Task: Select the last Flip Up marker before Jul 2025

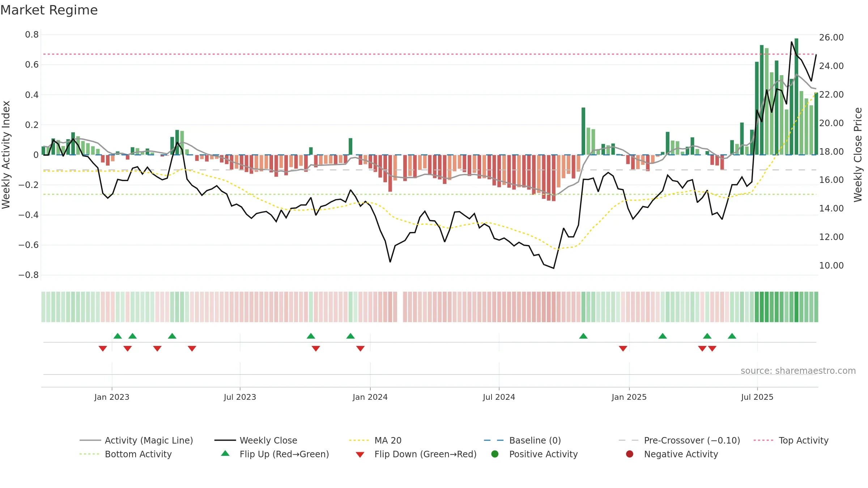Action: (732, 336)
